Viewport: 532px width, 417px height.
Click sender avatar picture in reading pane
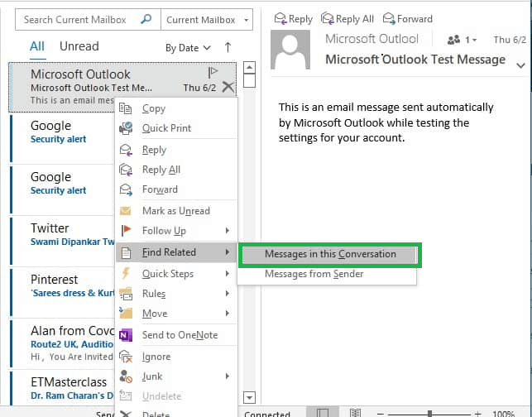290,50
